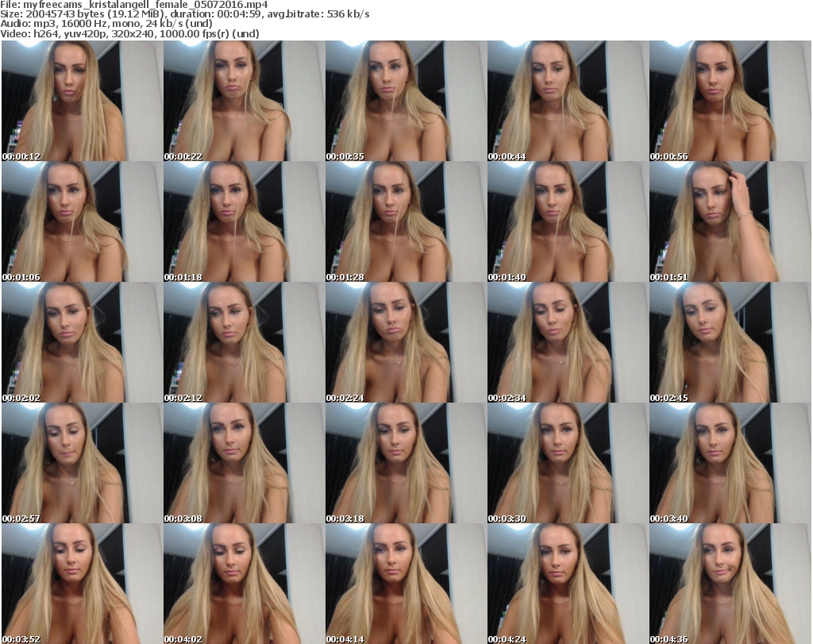Viewport: 813px width, 644px height.
Task: Select the thumbnail timestamped 00:01:51
Action: coord(730,222)
